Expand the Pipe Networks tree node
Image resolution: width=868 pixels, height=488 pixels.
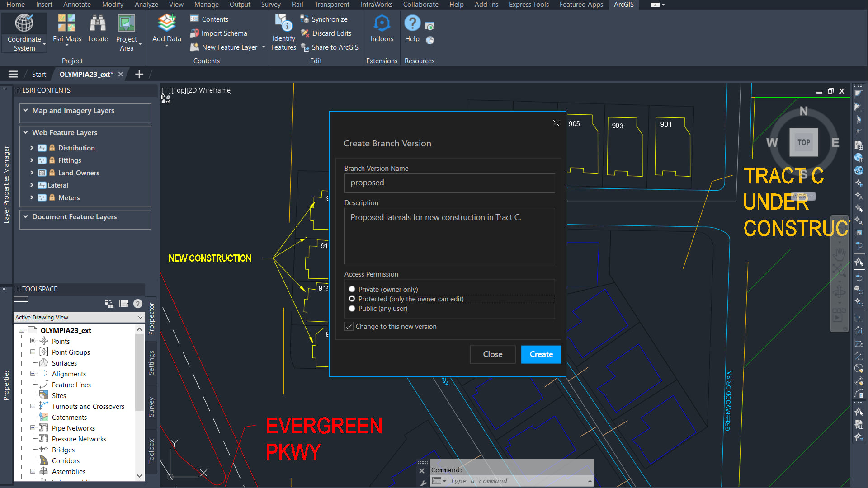point(32,428)
